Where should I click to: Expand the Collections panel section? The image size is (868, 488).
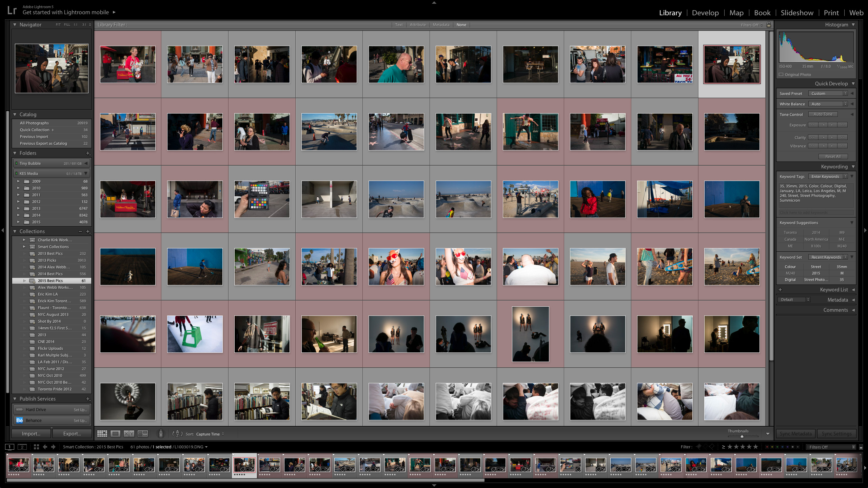point(14,231)
